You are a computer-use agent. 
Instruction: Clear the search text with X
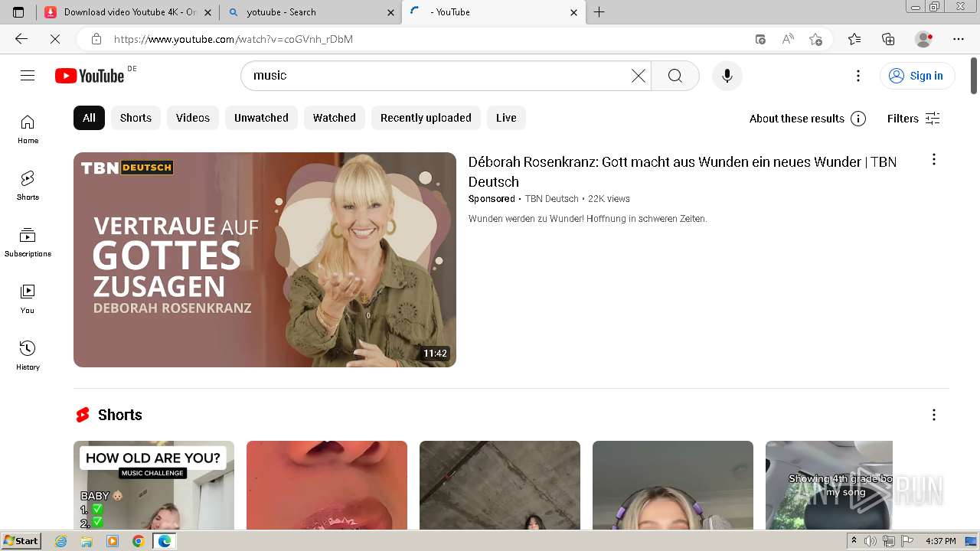pos(639,75)
